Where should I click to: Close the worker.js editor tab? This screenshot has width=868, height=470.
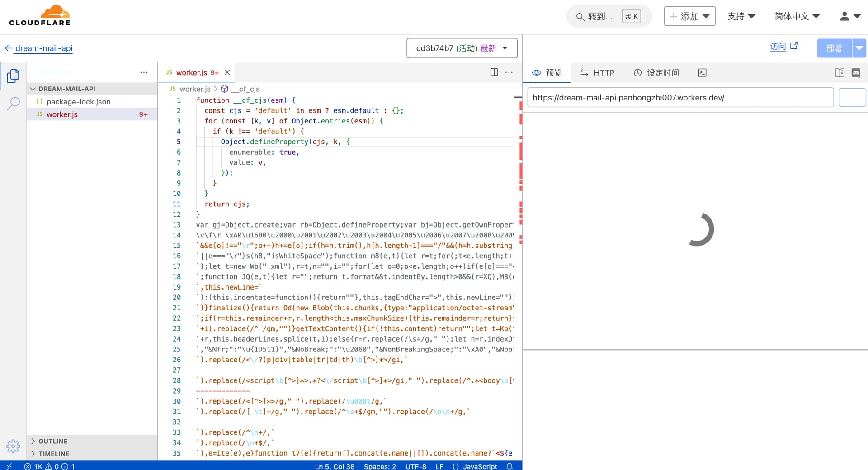click(x=227, y=72)
